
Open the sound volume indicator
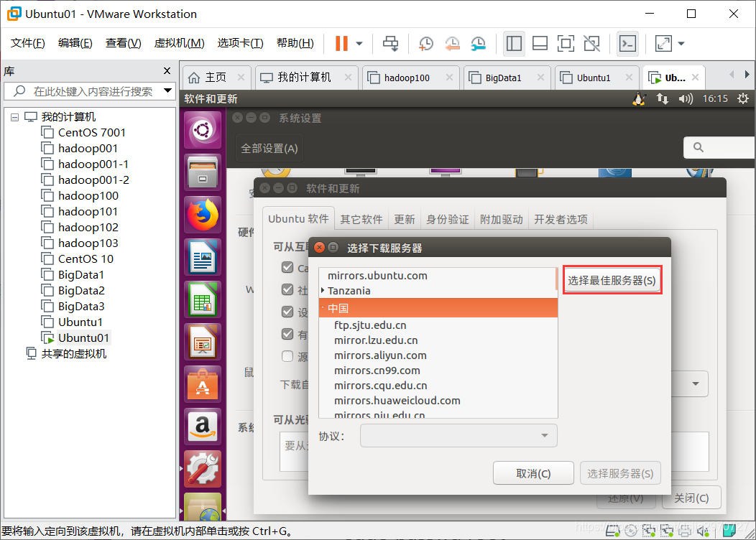coord(686,99)
